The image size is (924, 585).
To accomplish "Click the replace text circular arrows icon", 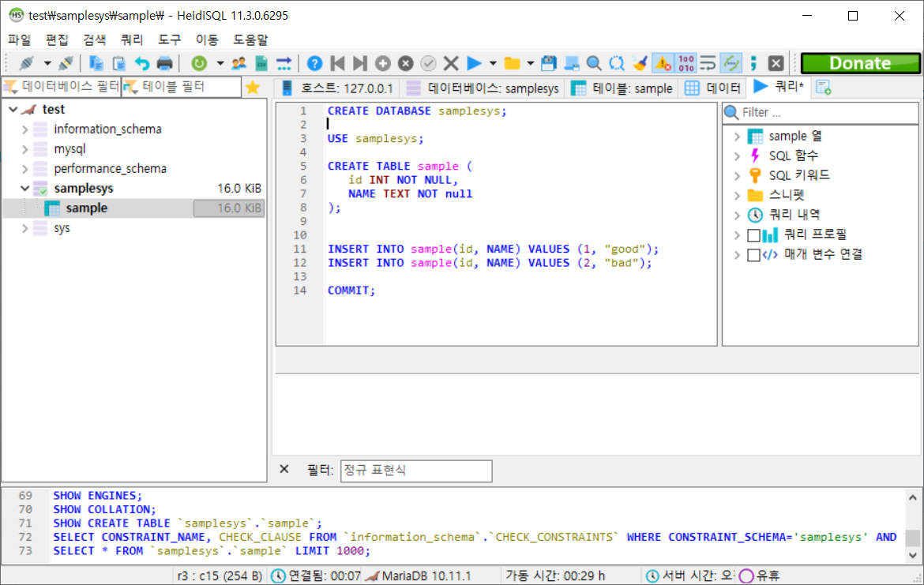I will pos(617,63).
